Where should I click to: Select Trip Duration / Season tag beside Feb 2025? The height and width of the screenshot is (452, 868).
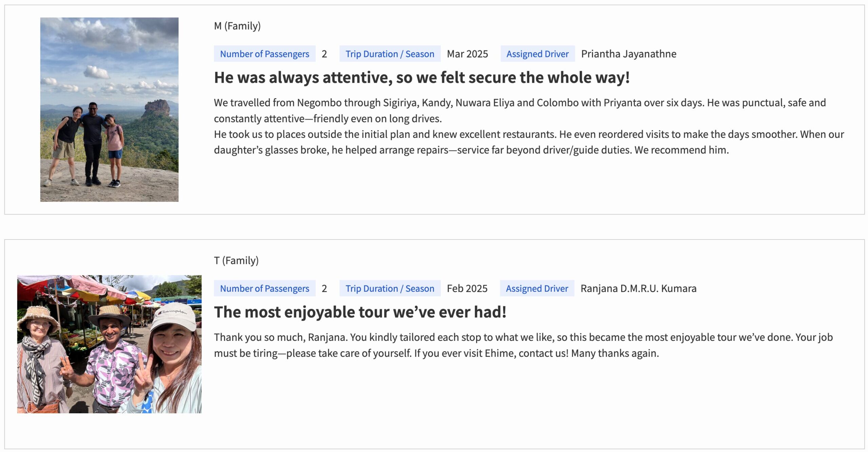point(390,288)
